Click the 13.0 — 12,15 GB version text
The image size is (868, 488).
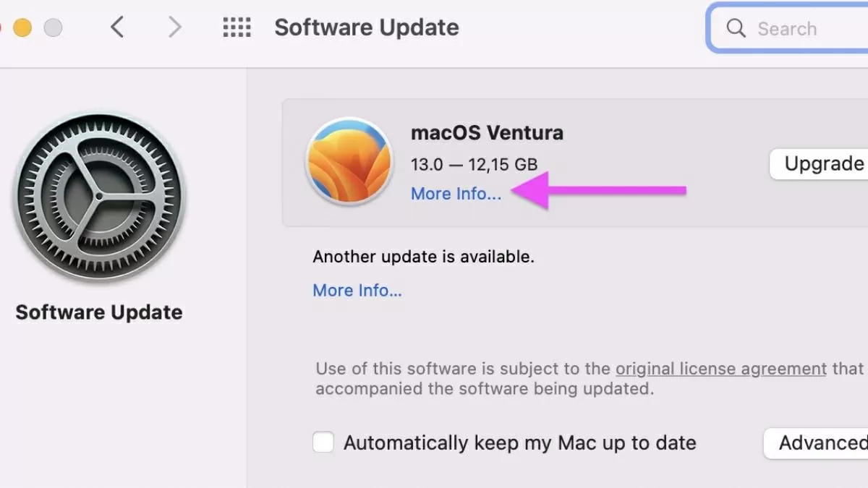pos(474,164)
